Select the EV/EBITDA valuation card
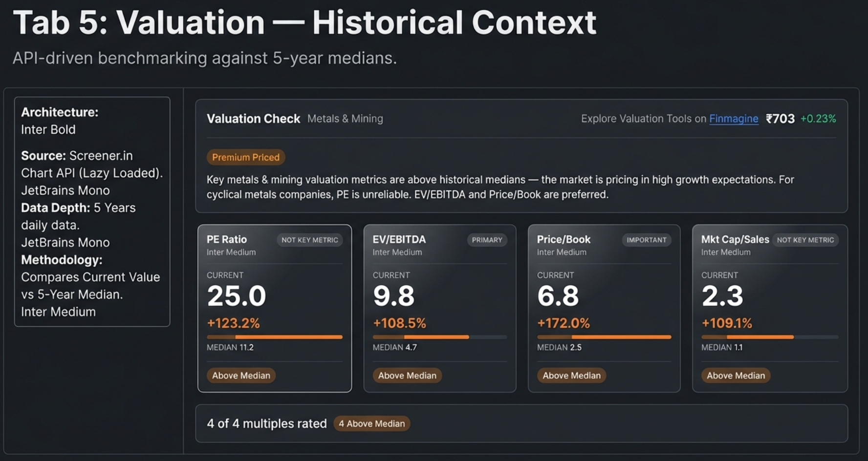 tap(439, 308)
